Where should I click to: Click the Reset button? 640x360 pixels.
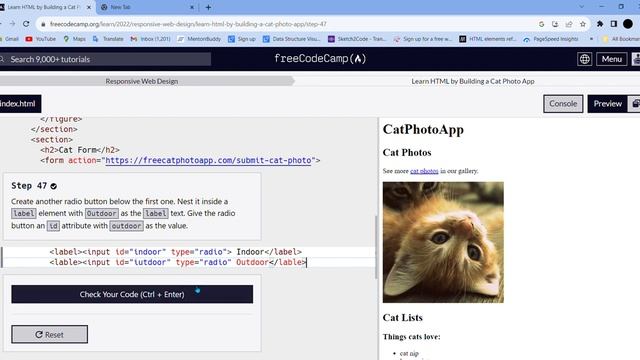pos(49,334)
